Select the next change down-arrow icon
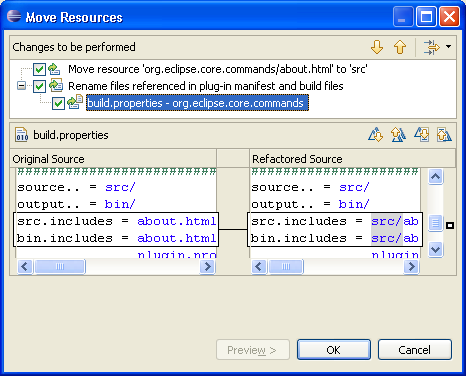Screen dimensions: 466x376 click(377, 47)
